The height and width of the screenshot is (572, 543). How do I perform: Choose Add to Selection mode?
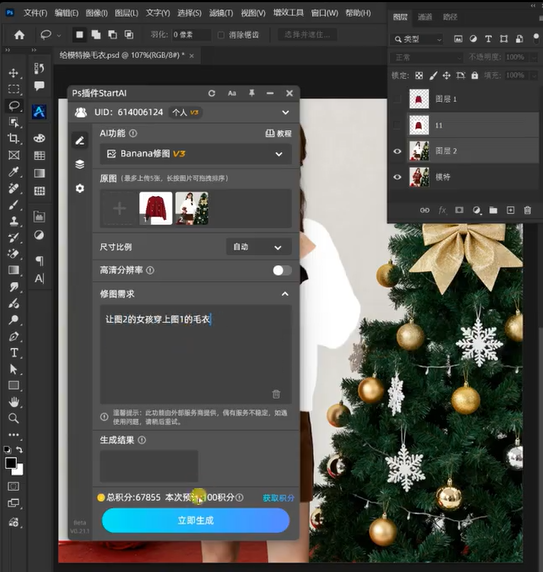(x=96, y=35)
